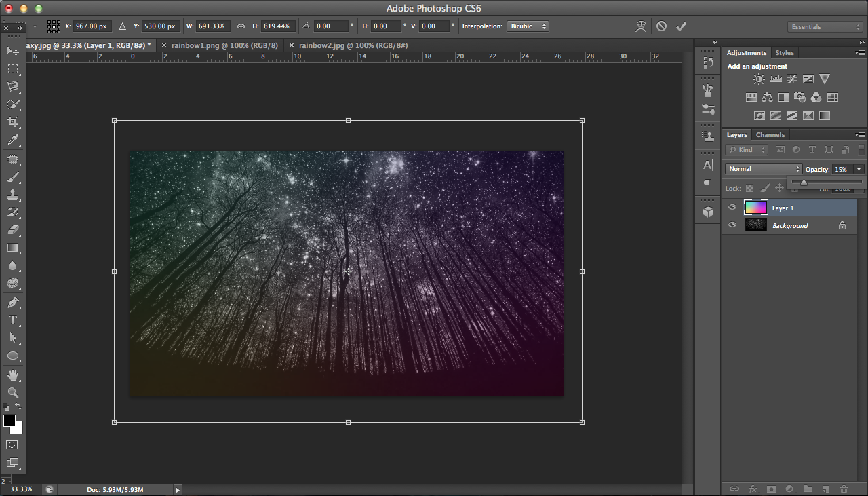Select the Brush tool
The height and width of the screenshot is (496, 868).
pos(13,177)
